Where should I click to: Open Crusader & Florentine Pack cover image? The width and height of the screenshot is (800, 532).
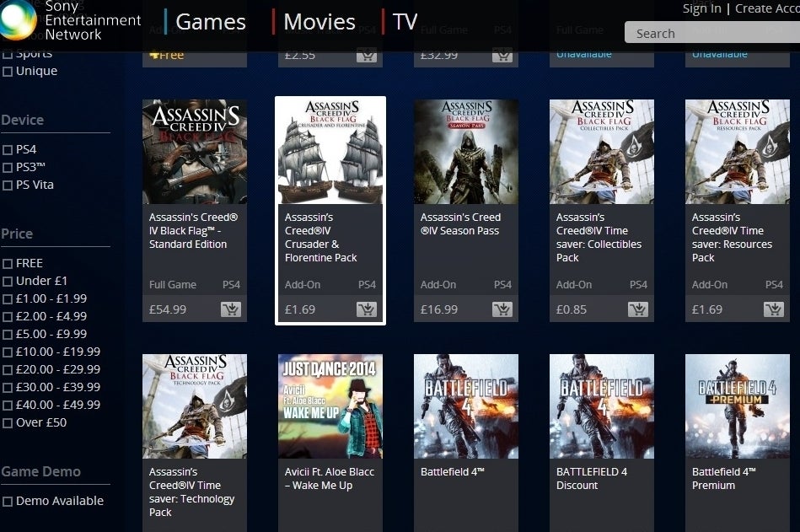(x=330, y=152)
